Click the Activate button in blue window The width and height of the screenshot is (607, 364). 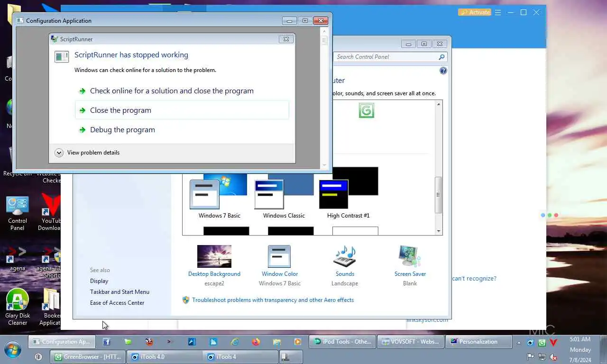pyautogui.click(x=474, y=12)
